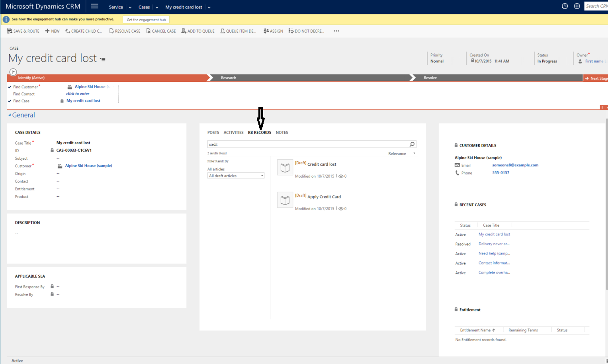The height and width of the screenshot is (364, 608).
Task: Open the Recently Viewed clock icon
Action: [564, 6]
